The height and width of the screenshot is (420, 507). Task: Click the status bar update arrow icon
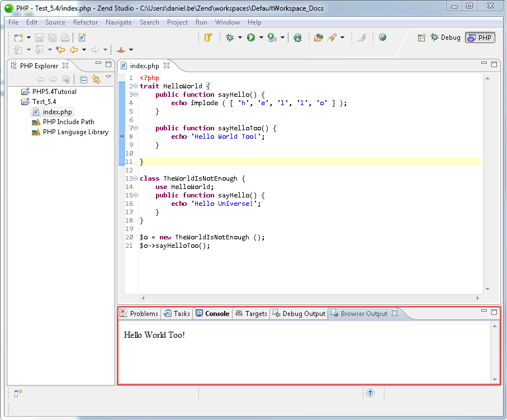click(x=370, y=393)
